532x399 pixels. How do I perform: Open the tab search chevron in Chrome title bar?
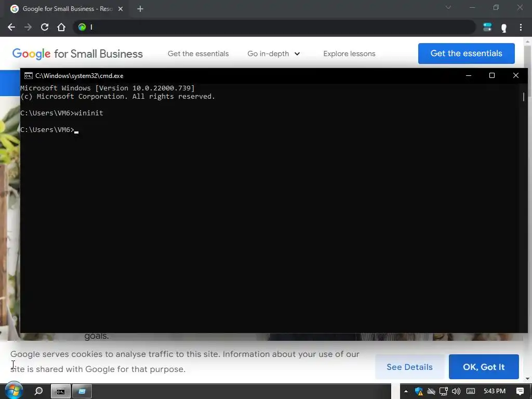pos(448,7)
